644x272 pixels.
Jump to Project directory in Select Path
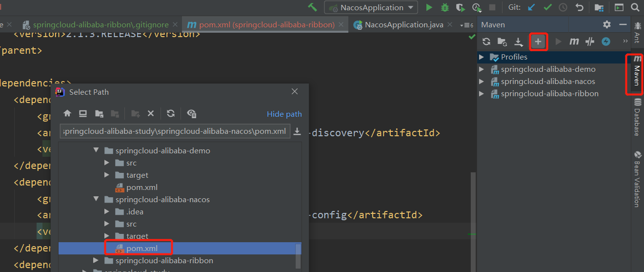(99, 113)
